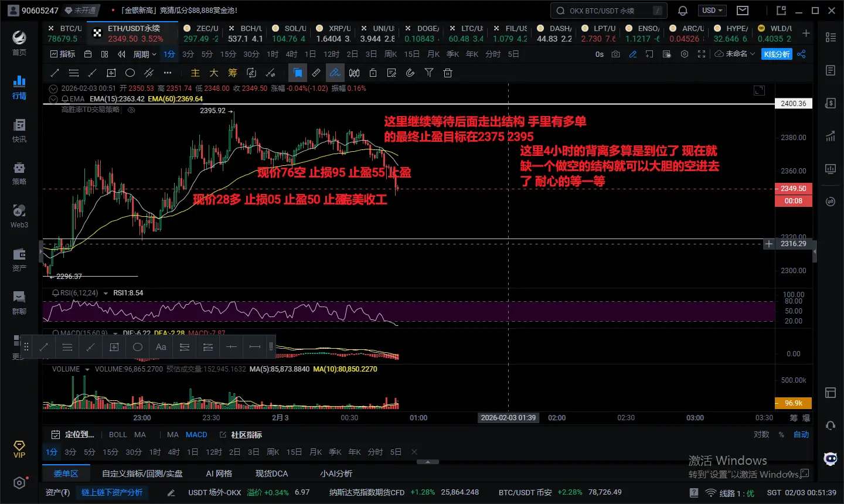The height and width of the screenshot is (504, 844).
Task: Toggle 自动 auto price scale
Action: (x=801, y=434)
